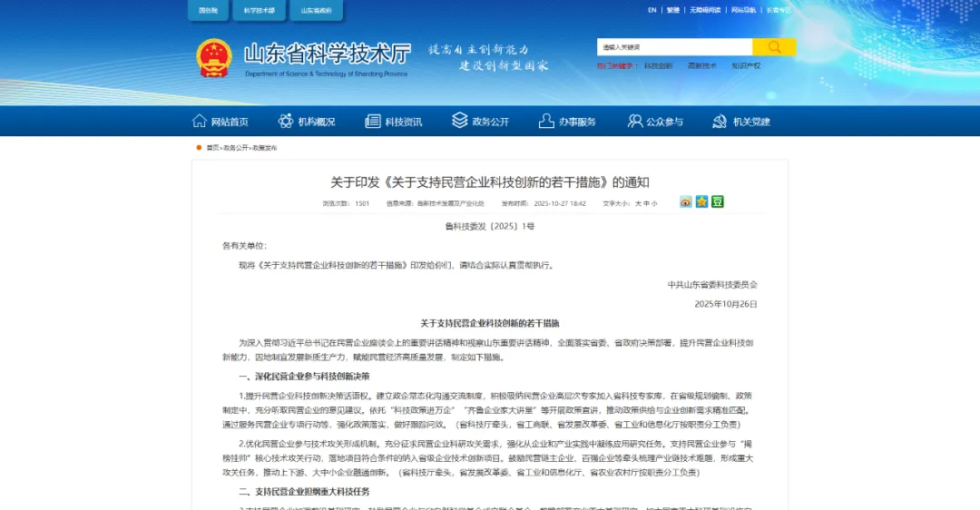Screen dimensions: 980x510
Task: Click hot keyword 知识产权
Action: [x=746, y=65]
